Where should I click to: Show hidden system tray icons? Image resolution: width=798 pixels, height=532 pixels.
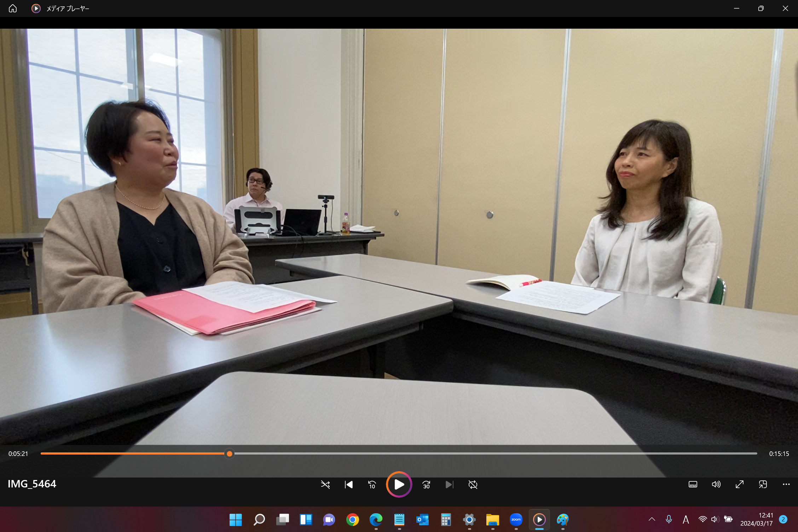pyautogui.click(x=652, y=519)
